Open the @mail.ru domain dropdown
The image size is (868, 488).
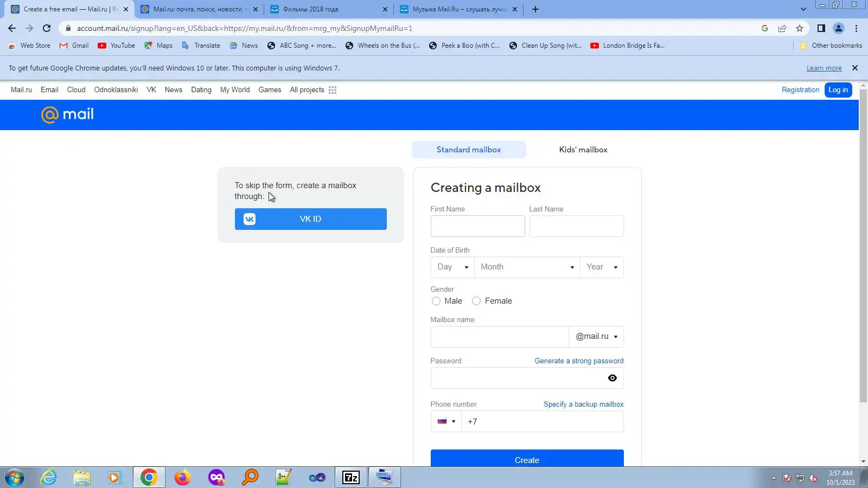click(597, 337)
